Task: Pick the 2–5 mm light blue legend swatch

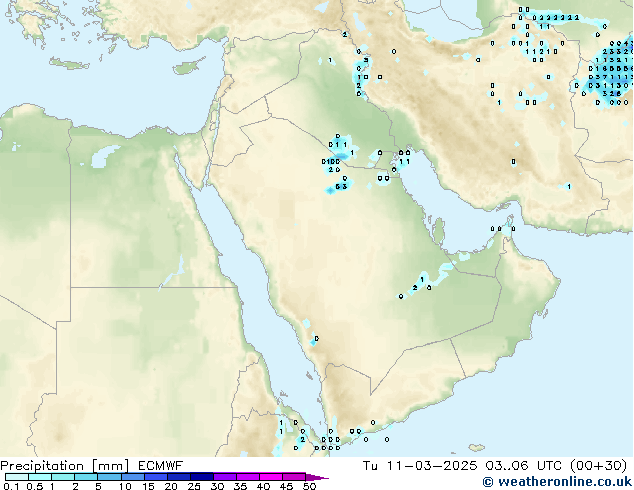Action: tap(86, 477)
